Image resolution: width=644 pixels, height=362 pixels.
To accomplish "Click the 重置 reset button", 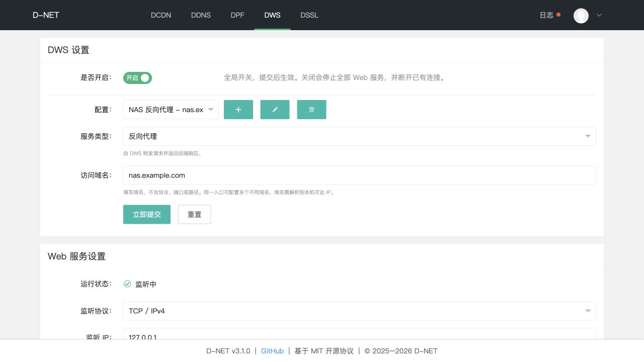I will pos(195,214).
